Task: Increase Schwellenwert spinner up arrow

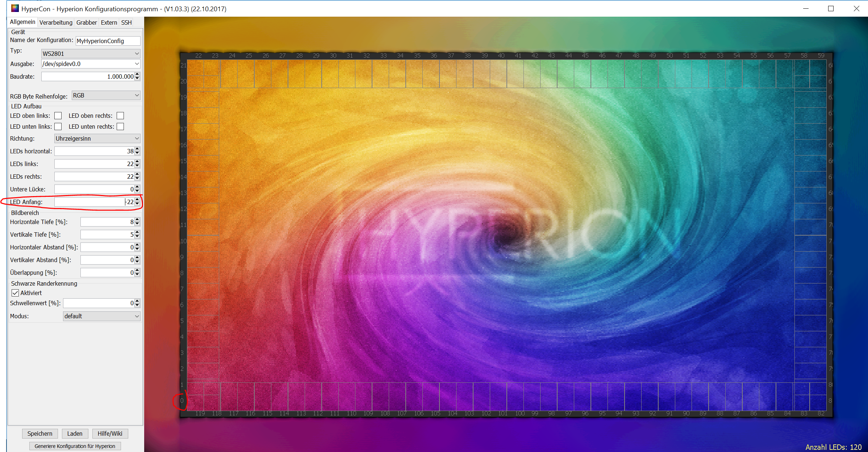Action: pyautogui.click(x=137, y=301)
